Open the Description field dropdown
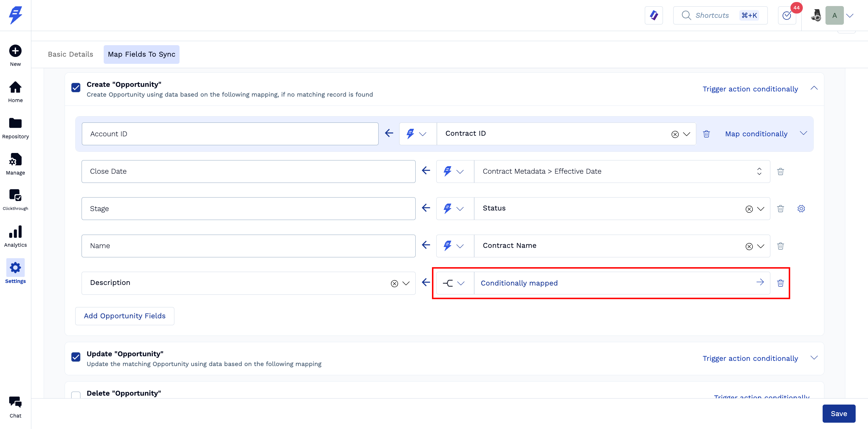This screenshot has height=429, width=868. click(406, 283)
